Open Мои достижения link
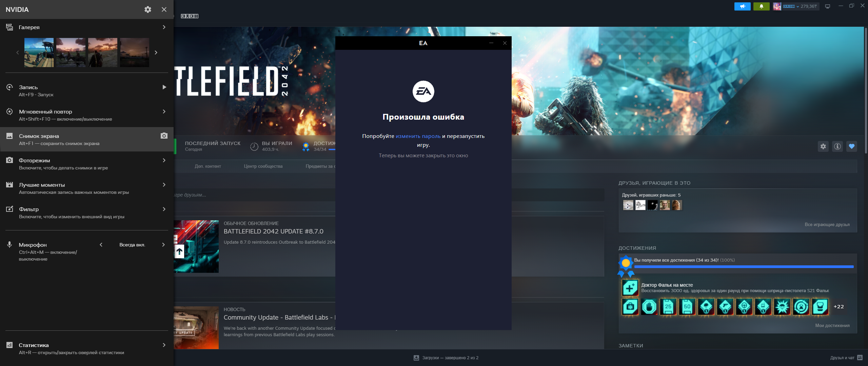 tap(832, 326)
